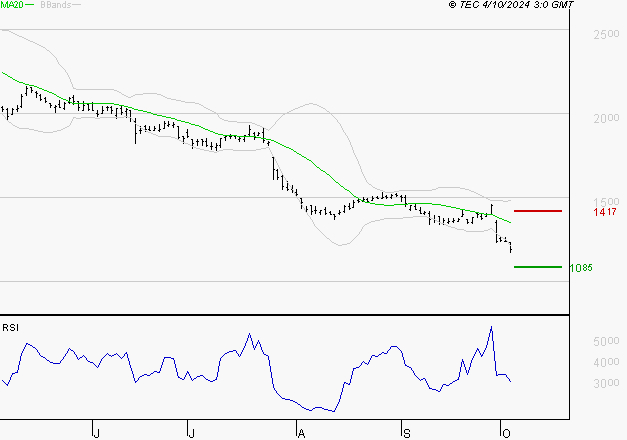Click the RSI 3000 axis label
The height and width of the screenshot is (440, 627).
coord(606,383)
